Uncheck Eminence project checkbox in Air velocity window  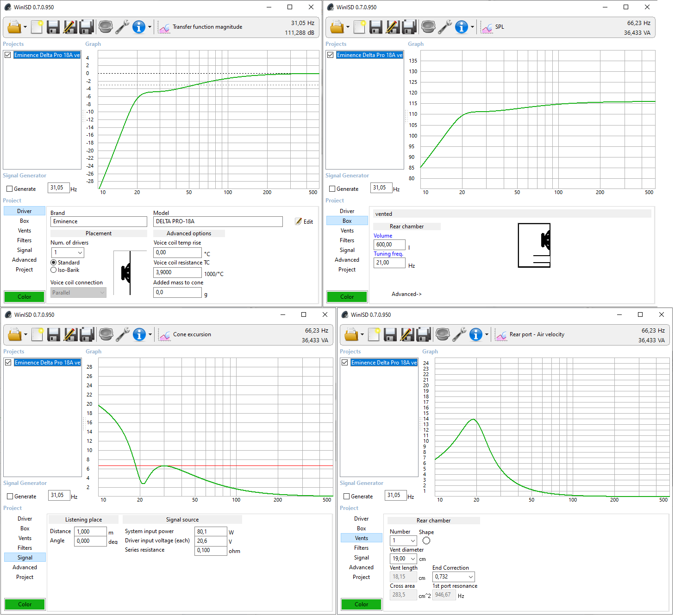pos(345,362)
